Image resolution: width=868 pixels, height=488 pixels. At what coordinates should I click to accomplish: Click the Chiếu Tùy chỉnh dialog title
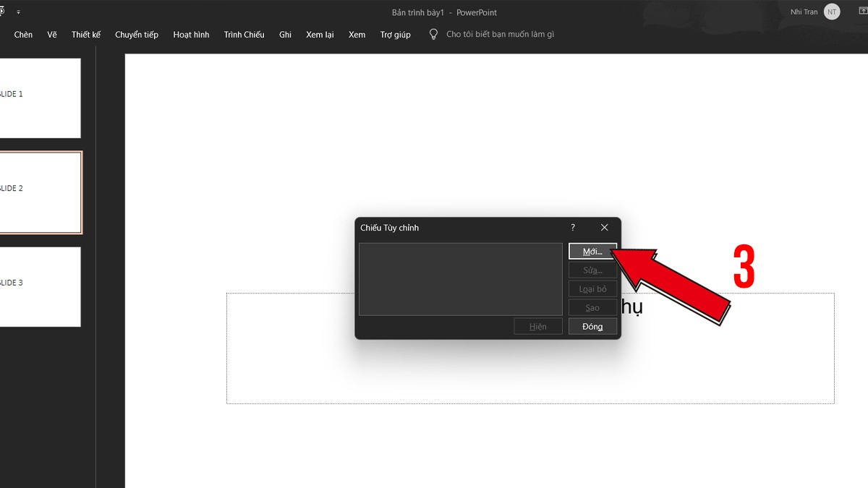(x=390, y=228)
